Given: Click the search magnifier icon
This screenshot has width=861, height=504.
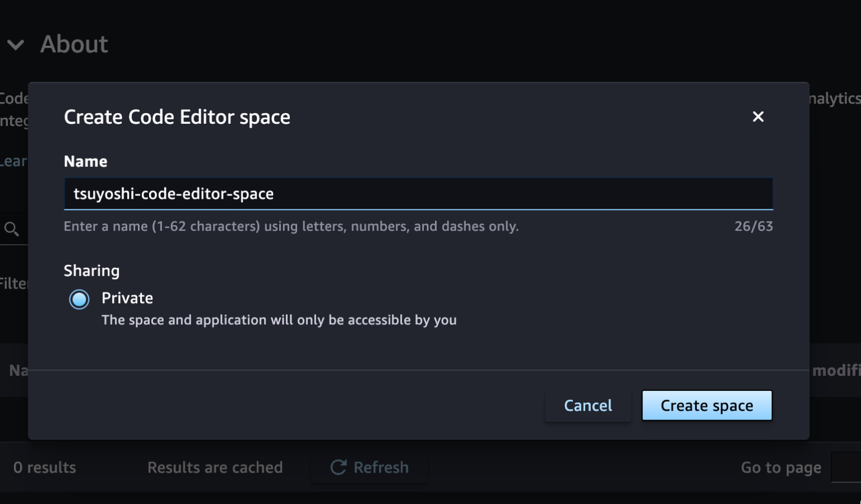Looking at the screenshot, I should click(11, 228).
